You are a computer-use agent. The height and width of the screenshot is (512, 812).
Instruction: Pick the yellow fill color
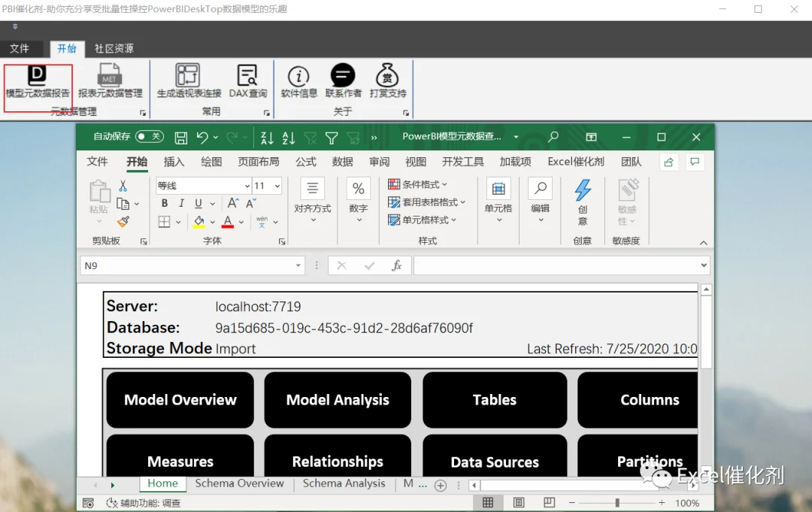click(x=198, y=222)
